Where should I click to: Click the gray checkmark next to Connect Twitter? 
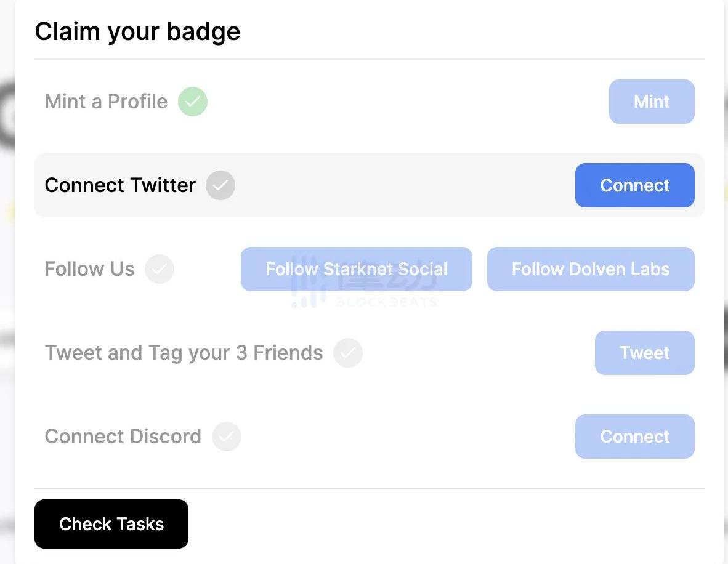(x=220, y=185)
